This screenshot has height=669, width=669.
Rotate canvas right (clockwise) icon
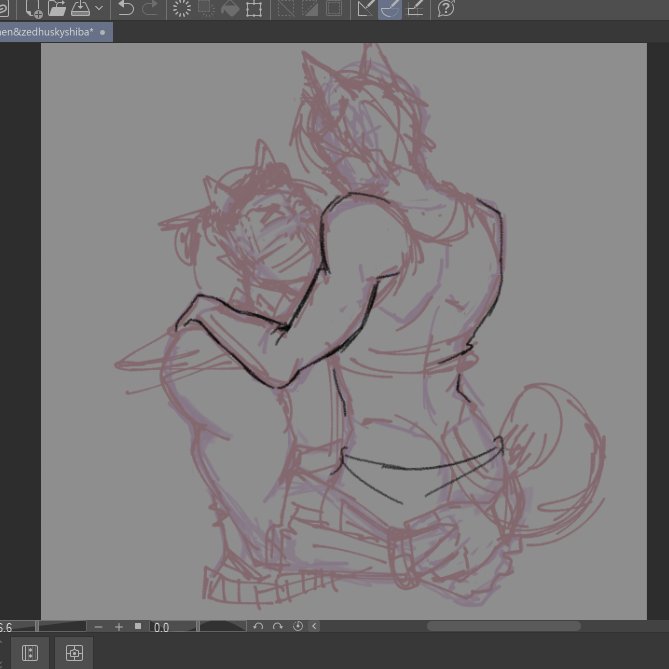coord(278,626)
